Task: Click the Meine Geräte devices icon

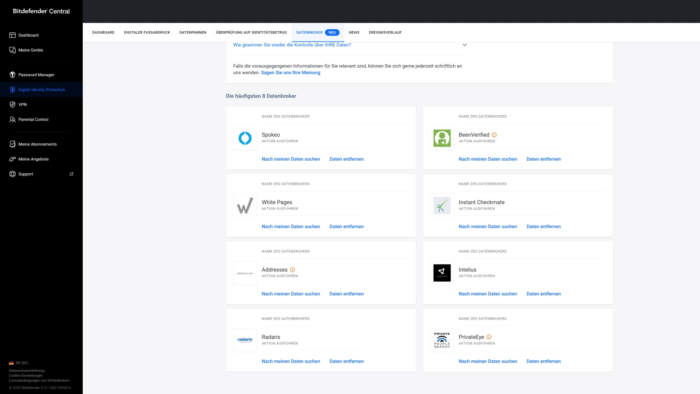Action: tap(12, 50)
